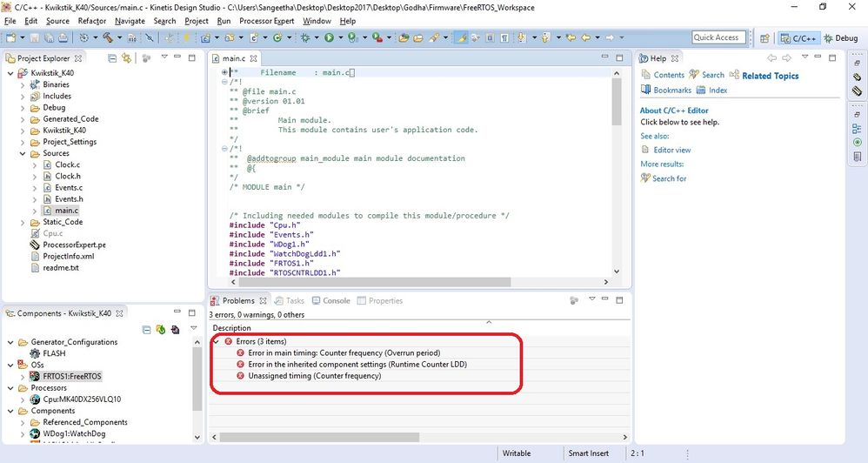This screenshot has height=463, width=868.
Task: Click the Quick Access search field
Action: [718, 37]
